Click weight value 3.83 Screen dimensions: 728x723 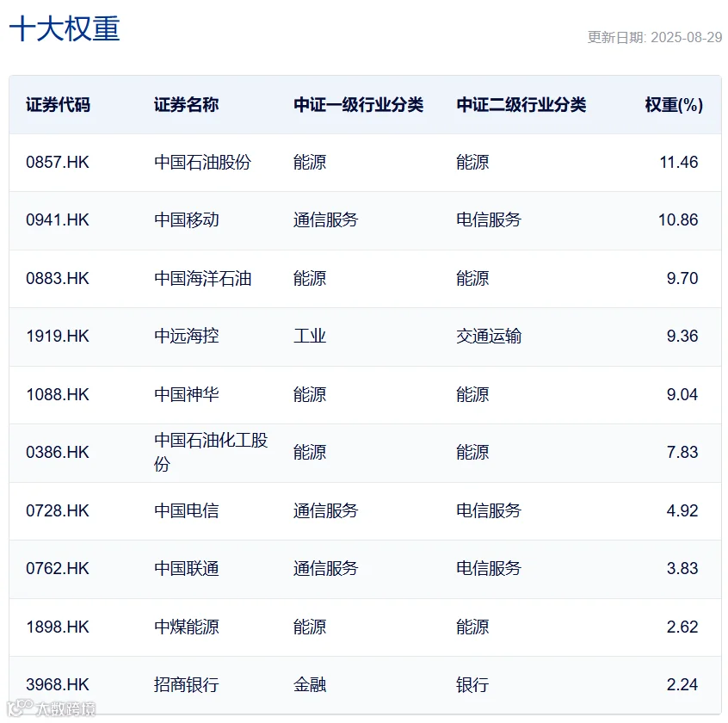pos(682,568)
